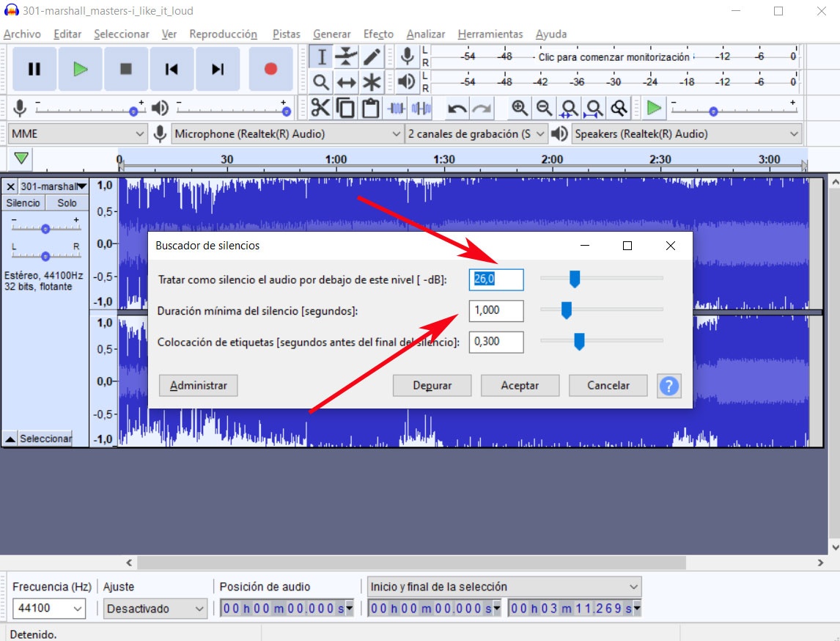
Task: Open the Ajuste Desactivado dropdown
Action: (x=155, y=609)
